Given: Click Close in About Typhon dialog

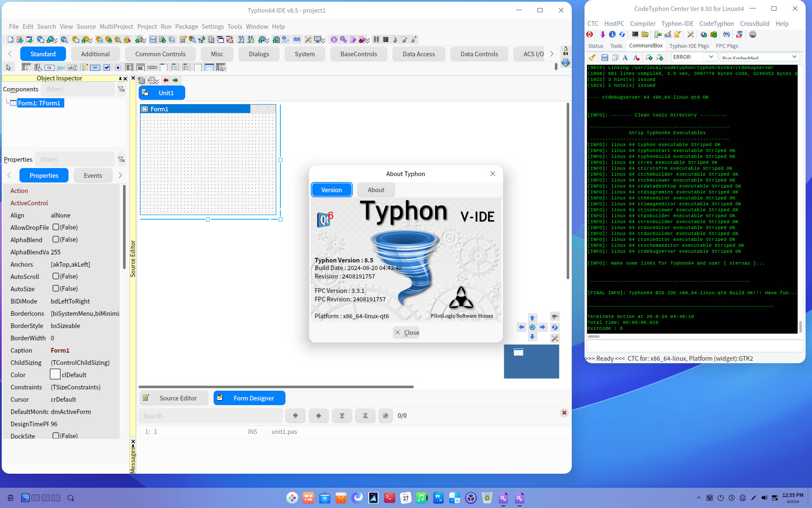Looking at the screenshot, I should [x=406, y=332].
